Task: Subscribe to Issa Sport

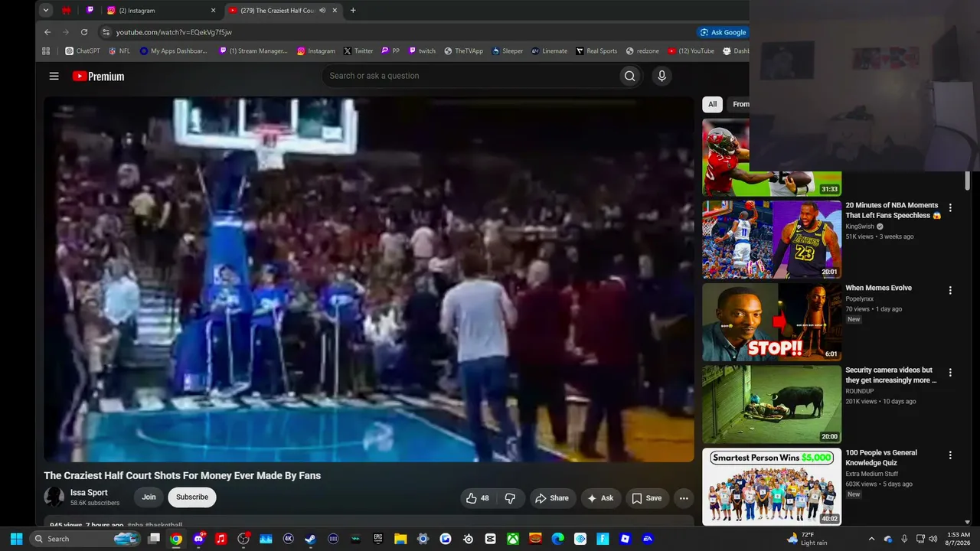Action: pos(192,497)
